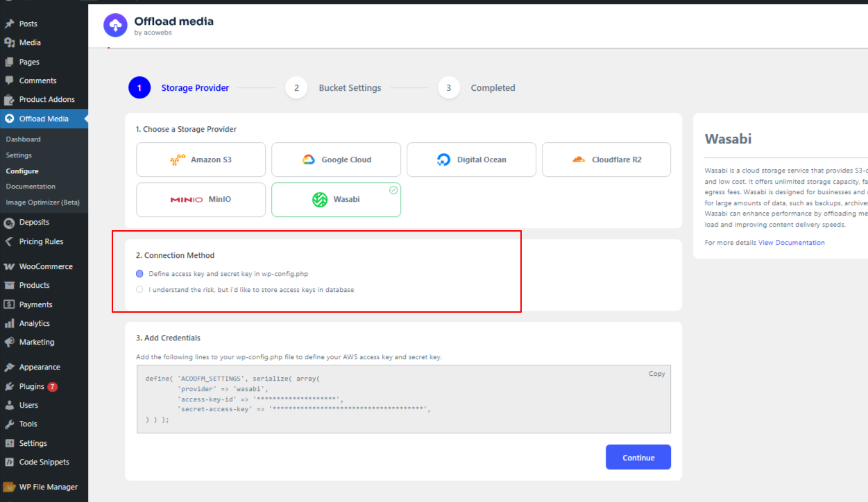This screenshot has height=502, width=868.
Task: Click the Users person icon
Action: (x=9, y=405)
